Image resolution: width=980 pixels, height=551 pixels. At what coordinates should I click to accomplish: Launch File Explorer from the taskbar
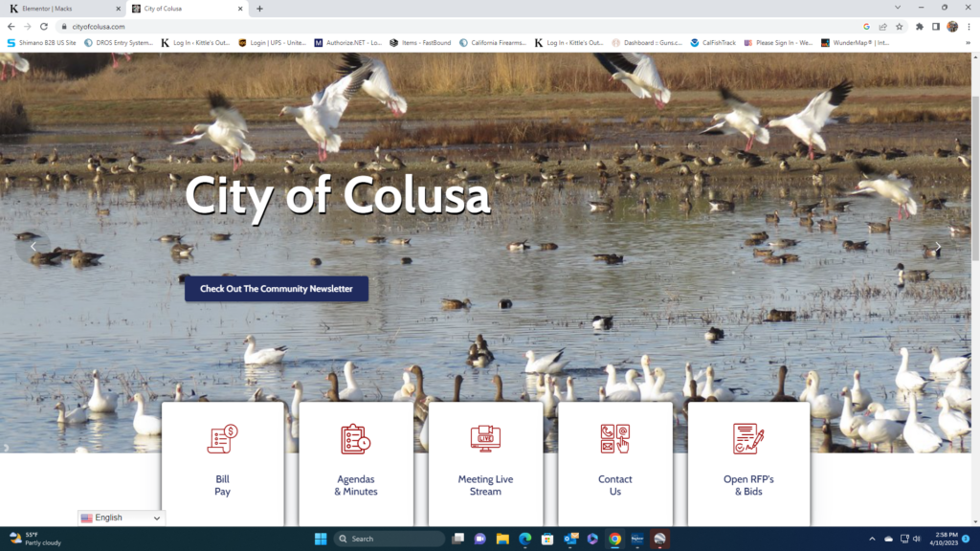(x=502, y=539)
